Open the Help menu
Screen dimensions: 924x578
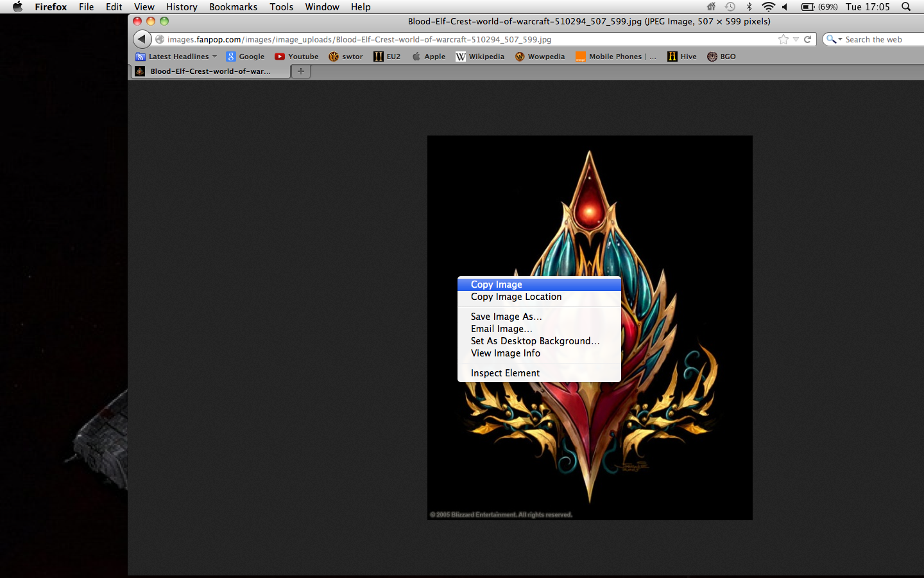pyautogui.click(x=361, y=7)
